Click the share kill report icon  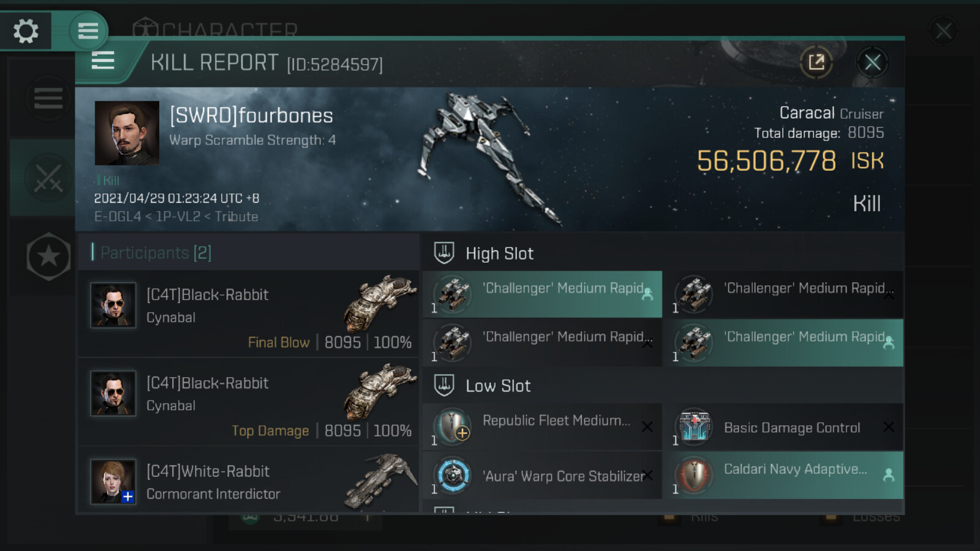pos(816,62)
